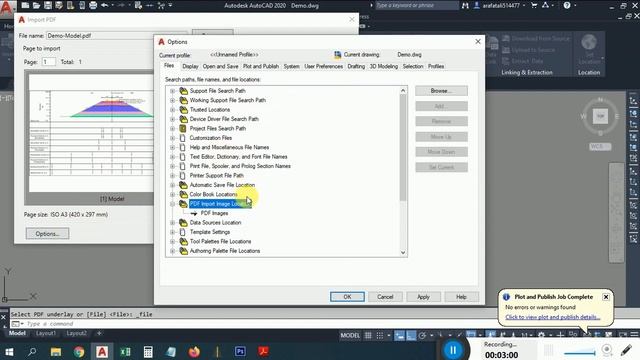Click the Undo arrow in Quick Access toolbar
This screenshot has height=360, width=640.
point(104,5)
